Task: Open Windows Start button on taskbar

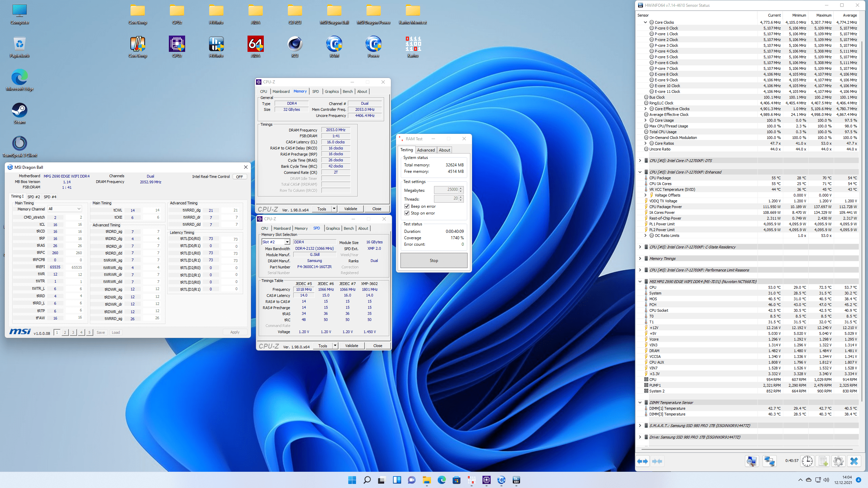Action: 352,480
